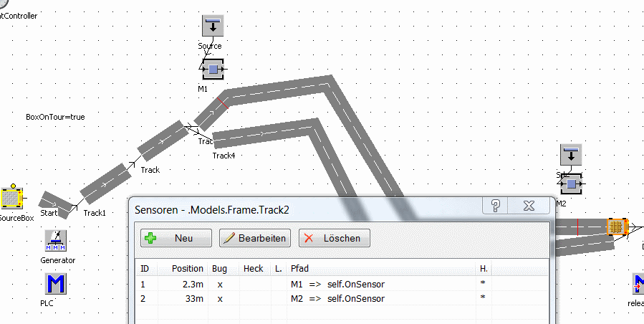Close the Sensoren dialog
Screen dimensions: 644x324
pyautogui.click(x=529, y=206)
